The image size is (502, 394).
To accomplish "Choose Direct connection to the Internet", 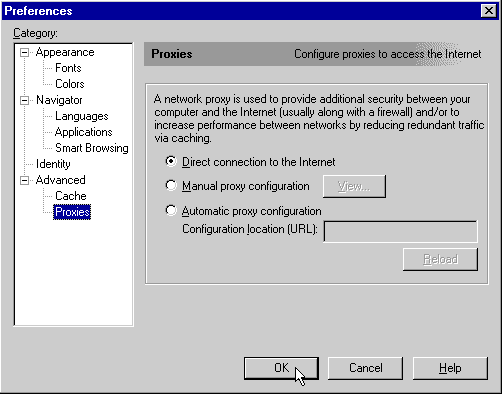I will (250, 162).
